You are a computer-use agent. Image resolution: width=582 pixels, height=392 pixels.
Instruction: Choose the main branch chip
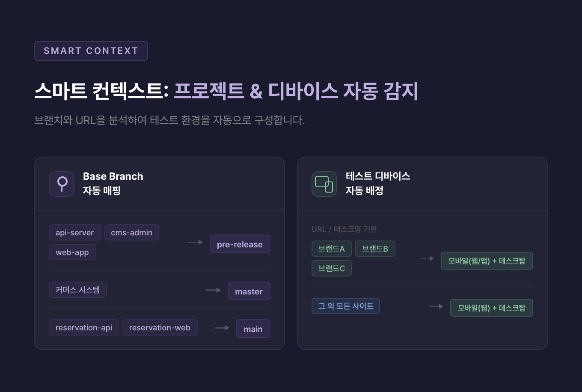[253, 329]
